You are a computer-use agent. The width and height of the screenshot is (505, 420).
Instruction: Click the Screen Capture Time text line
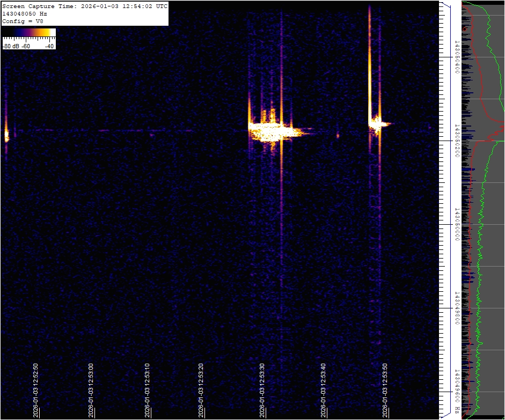pyautogui.click(x=85, y=6)
